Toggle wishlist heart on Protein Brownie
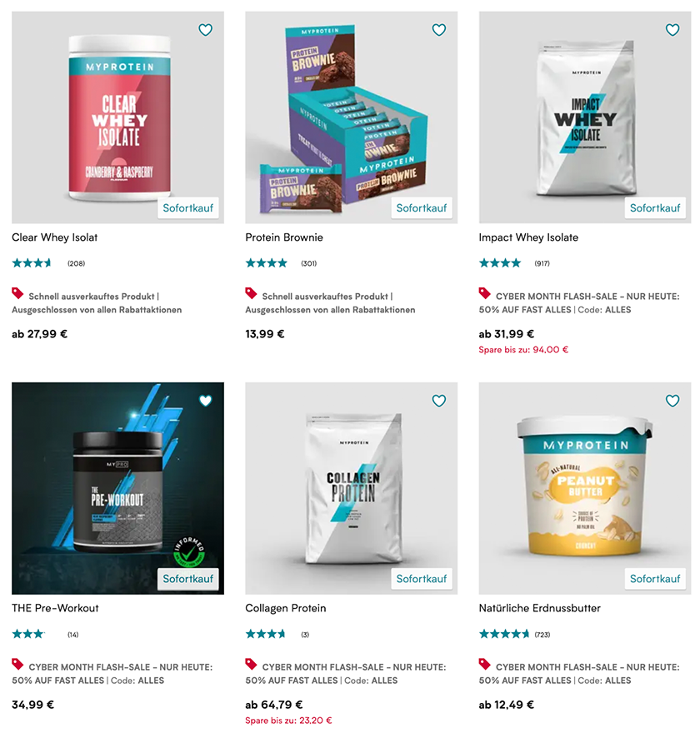The width and height of the screenshot is (700, 733). click(x=438, y=30)
